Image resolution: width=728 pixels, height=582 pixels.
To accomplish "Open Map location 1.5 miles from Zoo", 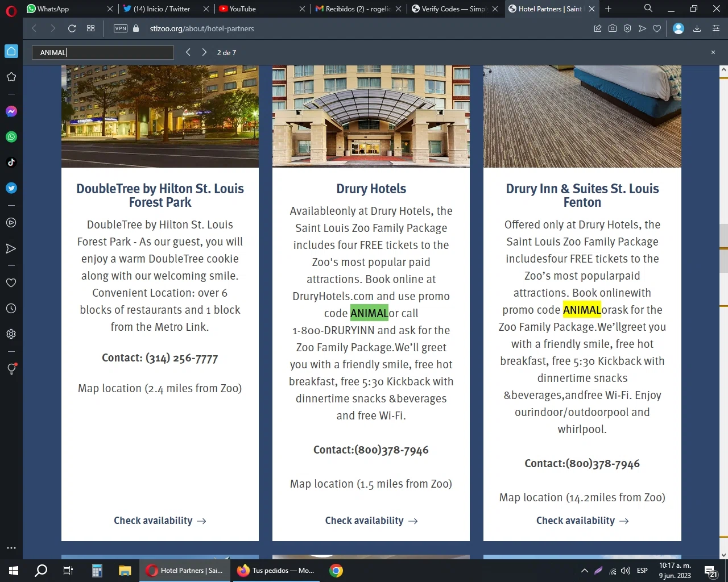I will (371, 484).
